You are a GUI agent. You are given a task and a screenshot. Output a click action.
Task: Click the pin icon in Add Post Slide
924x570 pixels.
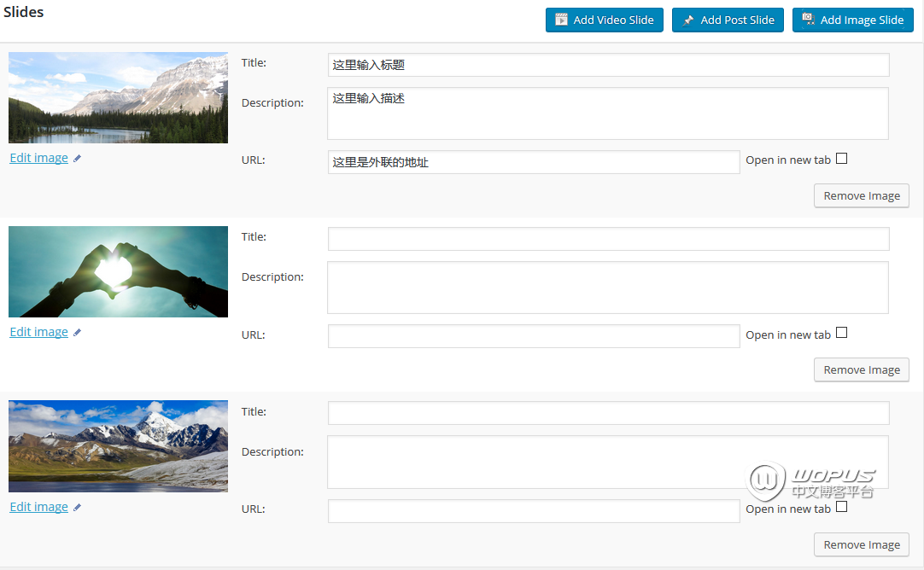[688, 20]
